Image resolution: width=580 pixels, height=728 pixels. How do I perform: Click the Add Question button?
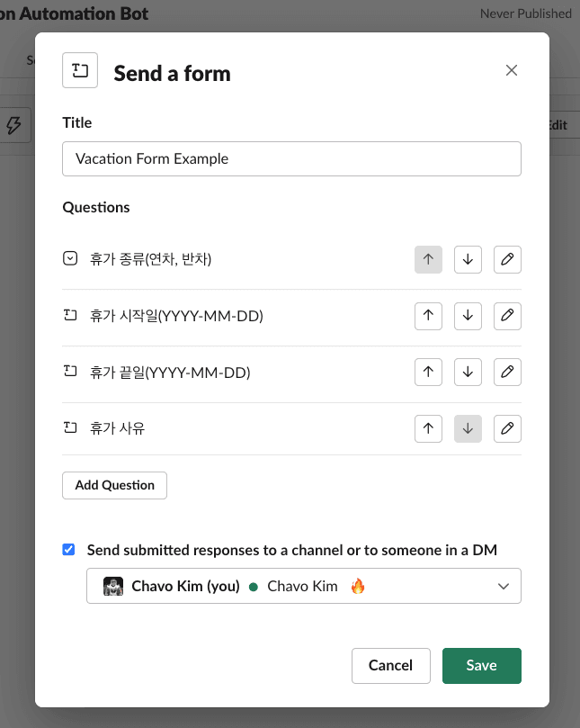point(114,485)
